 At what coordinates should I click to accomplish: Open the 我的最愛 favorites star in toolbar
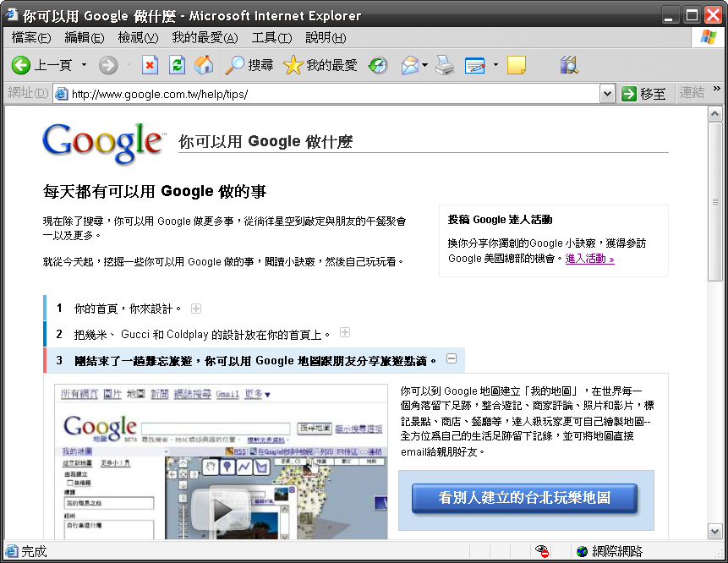[320, 65]
